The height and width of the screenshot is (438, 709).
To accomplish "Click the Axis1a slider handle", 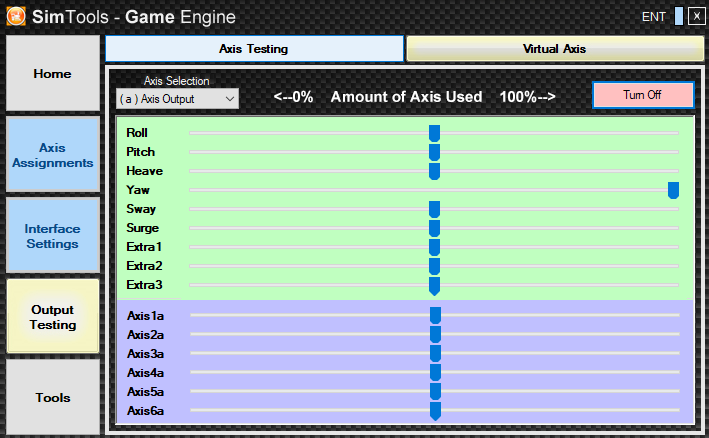I will click(435, 316).
